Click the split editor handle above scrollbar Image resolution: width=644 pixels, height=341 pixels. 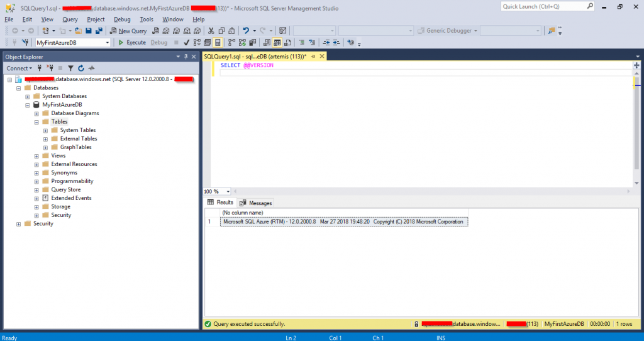(636, 65)
